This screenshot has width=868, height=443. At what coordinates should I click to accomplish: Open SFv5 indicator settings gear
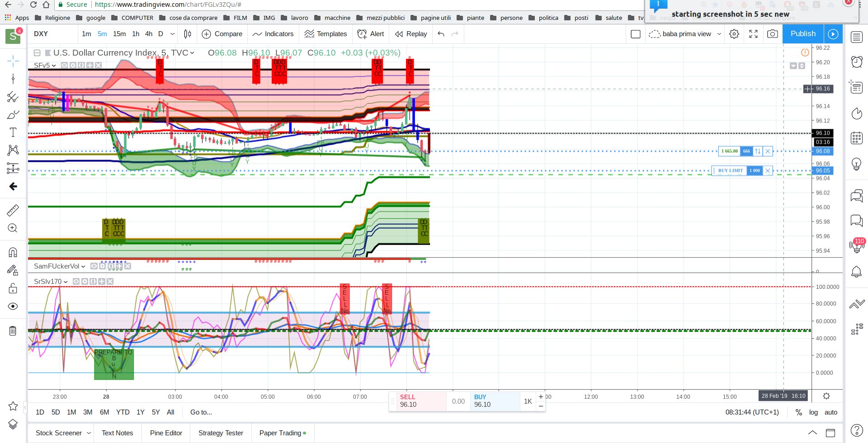pyautogui.click(x=73, y=65)
